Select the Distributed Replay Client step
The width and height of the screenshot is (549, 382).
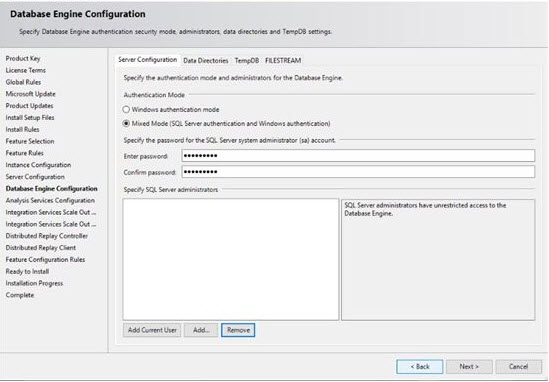tap(41, 248)
